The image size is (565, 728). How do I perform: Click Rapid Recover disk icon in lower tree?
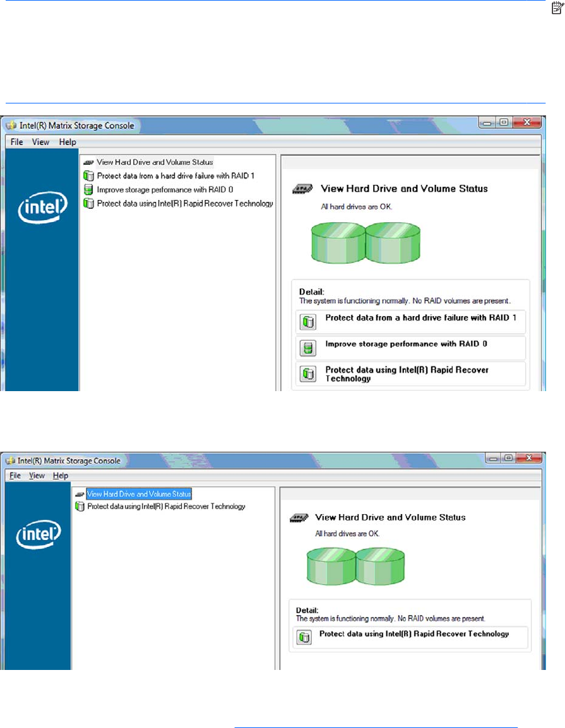[x=80, y=507]
